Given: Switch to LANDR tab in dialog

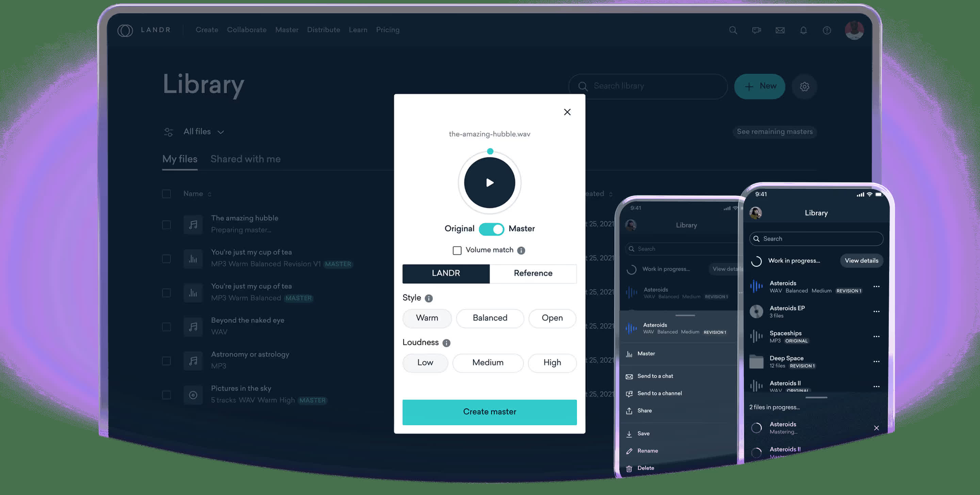Looking at the screenshot, I should 446,273.
